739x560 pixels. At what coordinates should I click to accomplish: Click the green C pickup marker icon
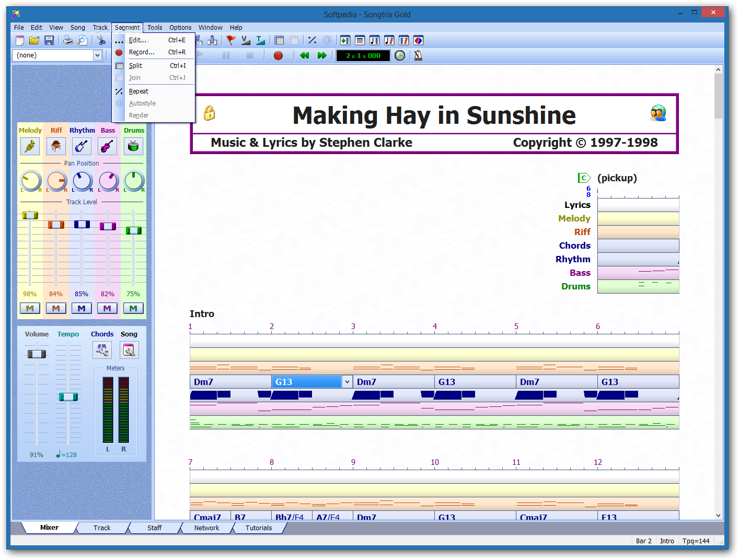pos(584,178)
